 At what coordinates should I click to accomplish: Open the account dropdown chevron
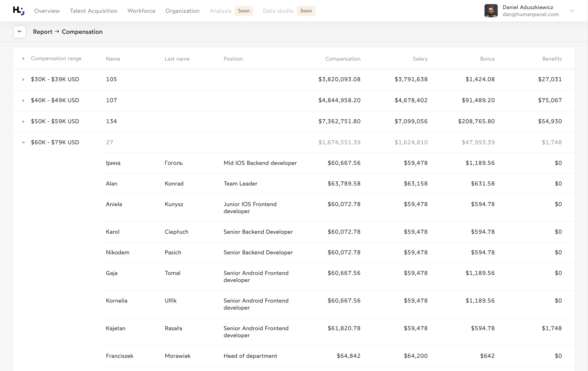pos(572,11)
